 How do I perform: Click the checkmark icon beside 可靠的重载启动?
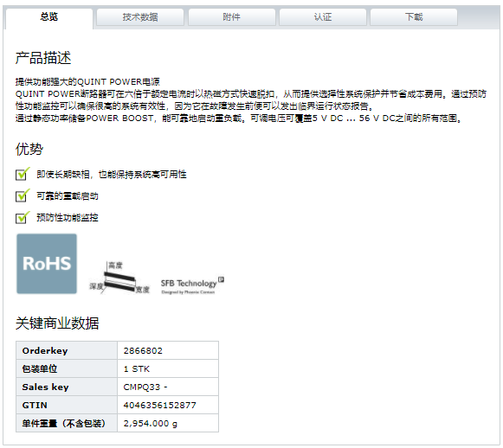pyautogui.click(x=23, y=195)
